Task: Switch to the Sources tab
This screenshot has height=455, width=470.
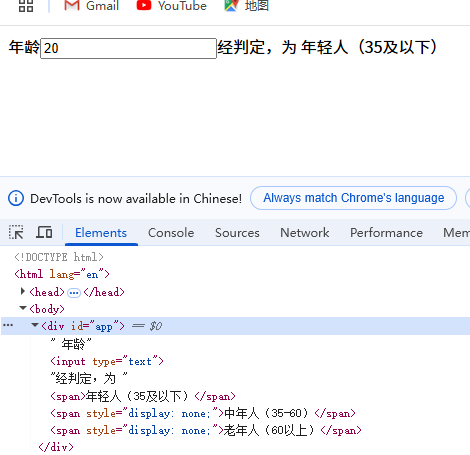Action: 237,233
